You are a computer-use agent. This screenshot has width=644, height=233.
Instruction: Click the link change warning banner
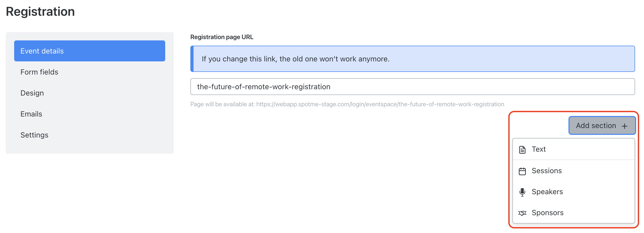pyautogui.click(x=412, y=59)
